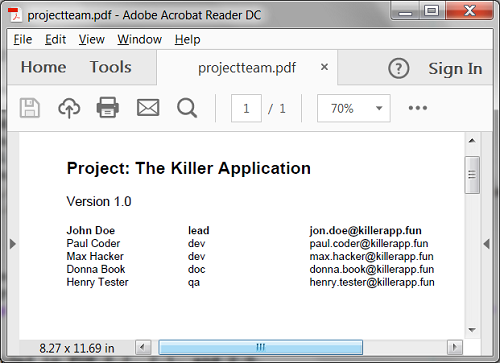This screenshot has height=363, width=500.
Task: Open the View menu
Action: pyautogui.click(x=92, y=39)
